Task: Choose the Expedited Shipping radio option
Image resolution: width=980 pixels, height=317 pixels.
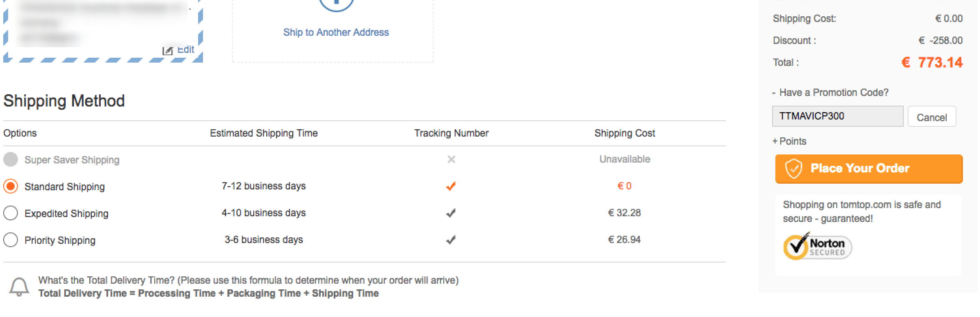Action: [11, 213]
